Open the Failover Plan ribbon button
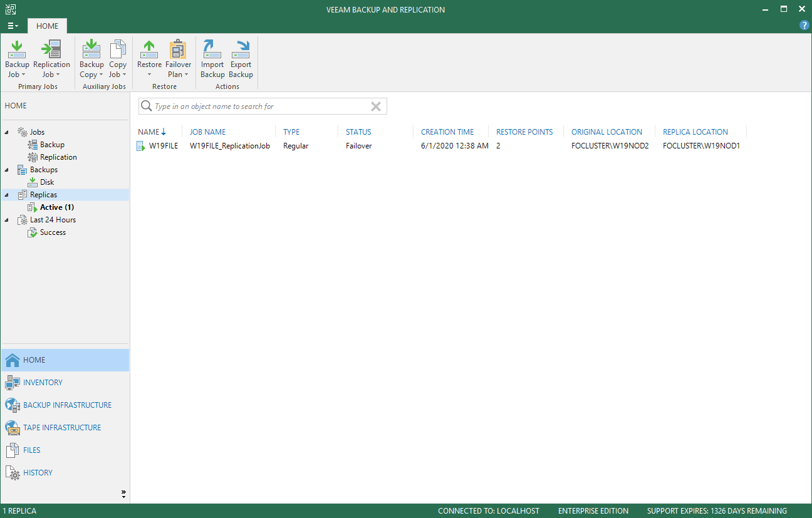812x518 pixels. click(179, 60)
